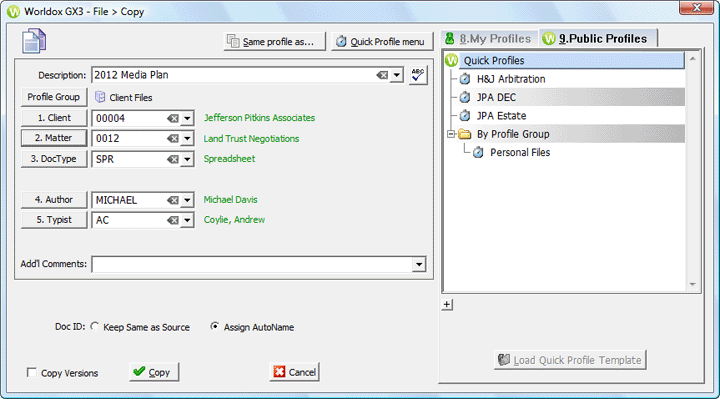Screen dimensions: 720x399
Task: Click the Personal Files stopwatch icon
Action: tap(478, 152)
